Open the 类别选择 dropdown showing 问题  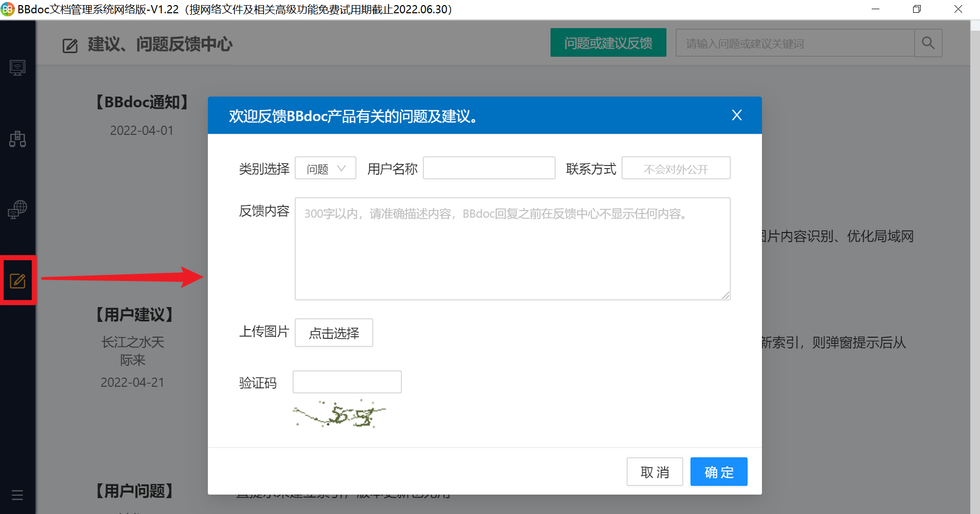click(x=325, y=168)
